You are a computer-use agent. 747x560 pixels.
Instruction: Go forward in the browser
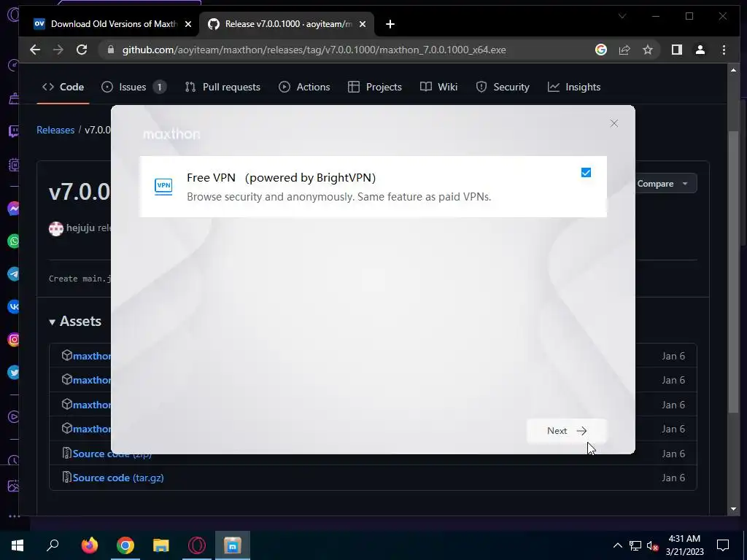(58, 50)
